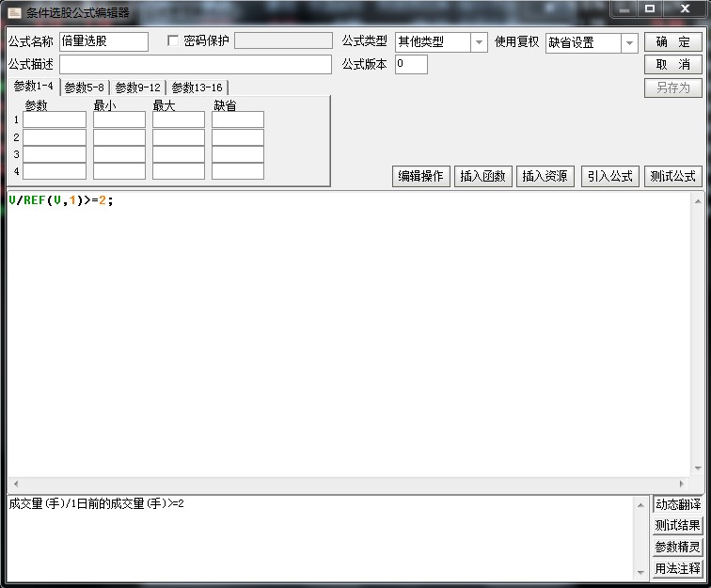Click row 4 最小 value field
The width and height of the screenshot is (711, 588).
pyautogui.click(x=119, y=171)
